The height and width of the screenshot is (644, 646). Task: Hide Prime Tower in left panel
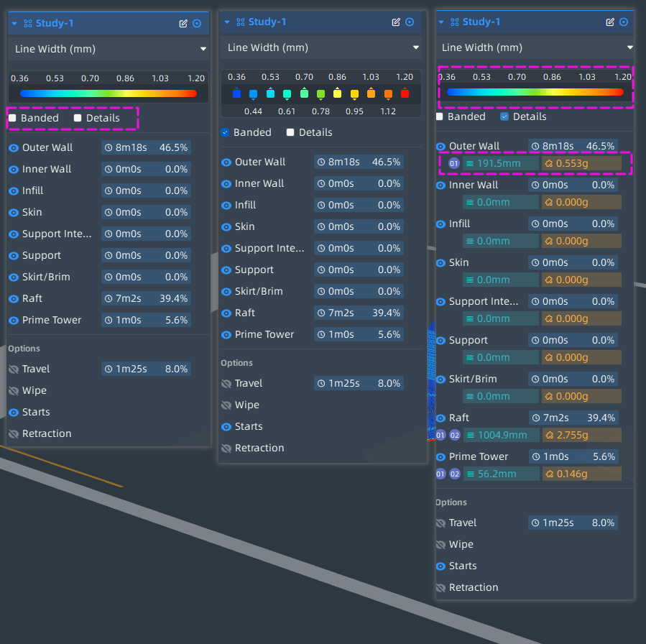point(14,321)
